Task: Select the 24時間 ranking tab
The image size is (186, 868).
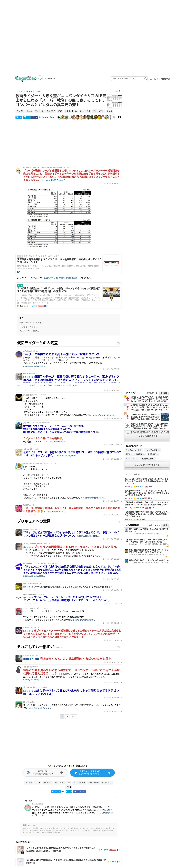Action: pos(164,393)
